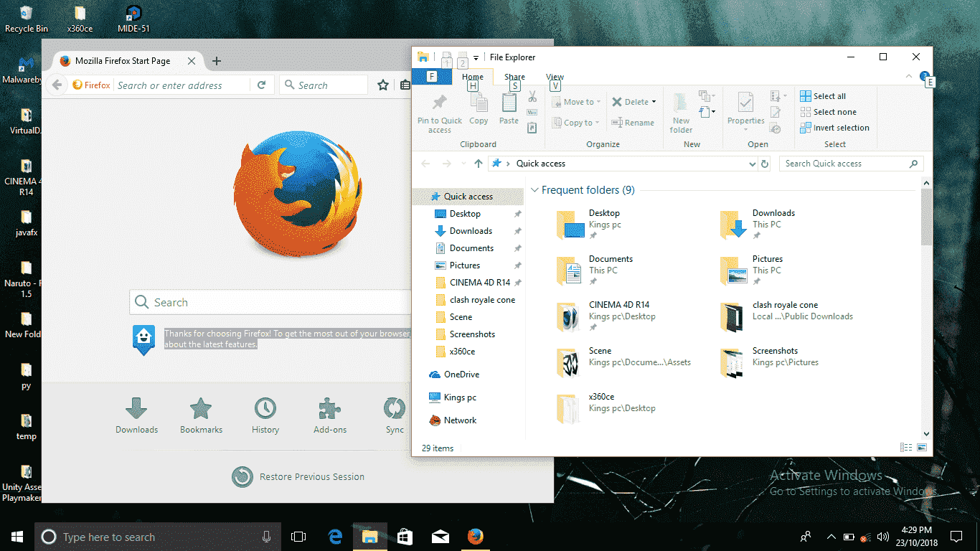The image size is (980, 551).
Task: Click Restore Previous Session in Firefox
Action: point(298,476)
